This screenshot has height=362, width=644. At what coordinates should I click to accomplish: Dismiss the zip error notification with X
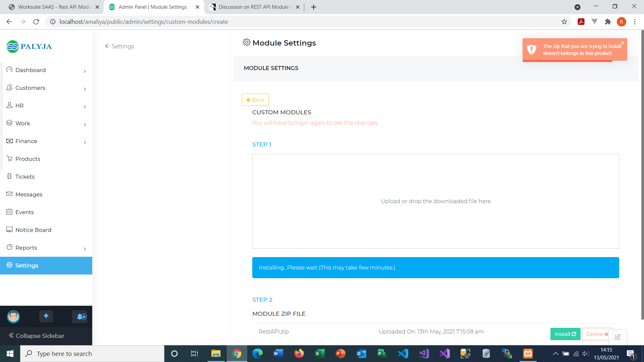pos(623,43)
